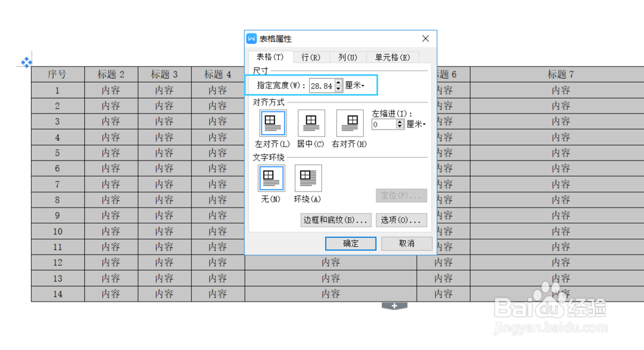Click the 标题 4 header cell

point(218,74)
